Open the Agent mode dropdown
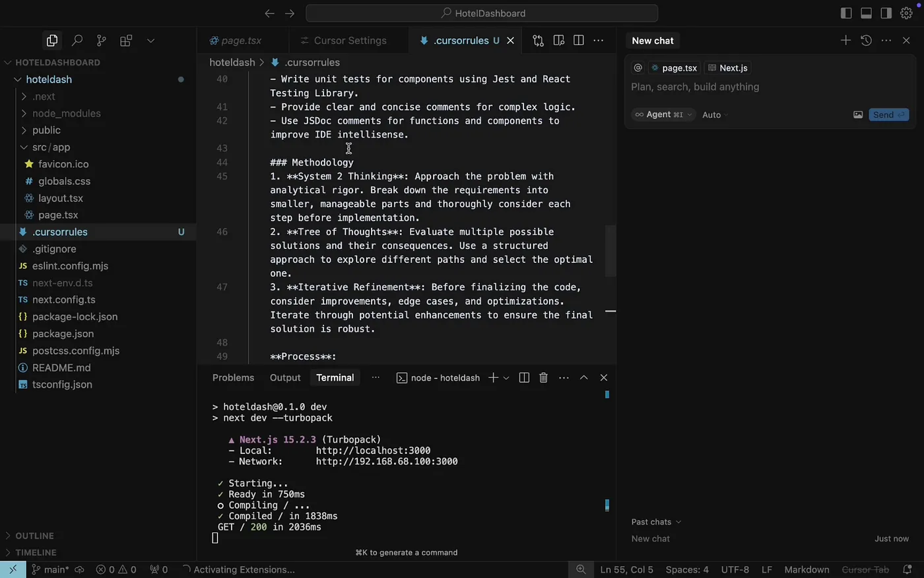The width and height of the screenshot is (924, 578). pos(663,114)
